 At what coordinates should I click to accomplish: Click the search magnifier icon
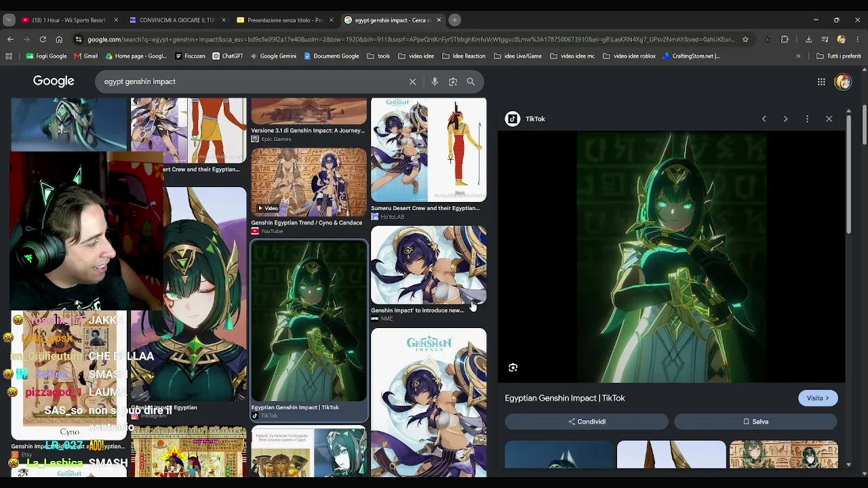[471, 81]
